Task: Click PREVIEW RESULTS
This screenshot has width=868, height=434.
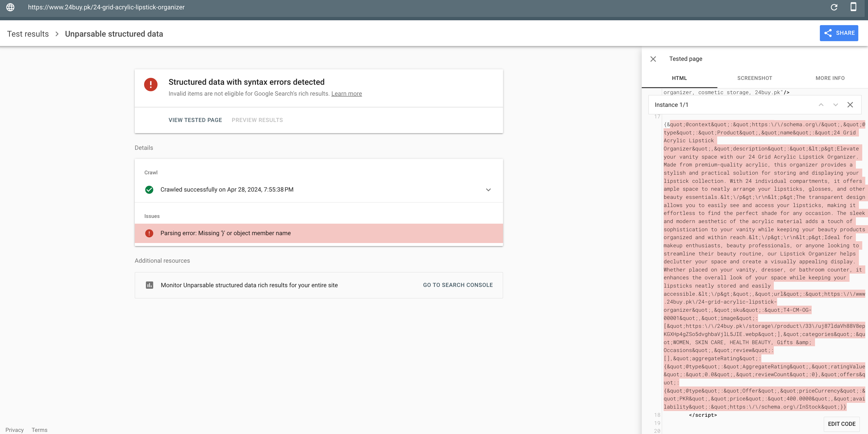Action: coord(257,120)
